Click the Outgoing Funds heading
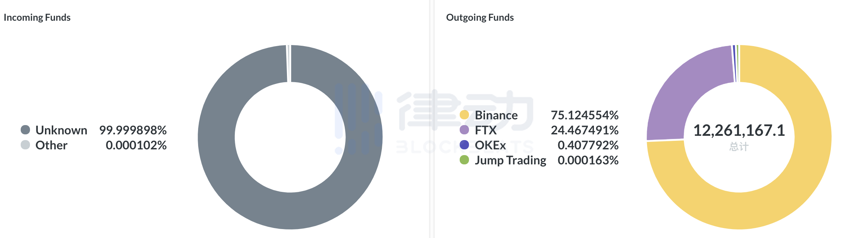 (480, 18)
